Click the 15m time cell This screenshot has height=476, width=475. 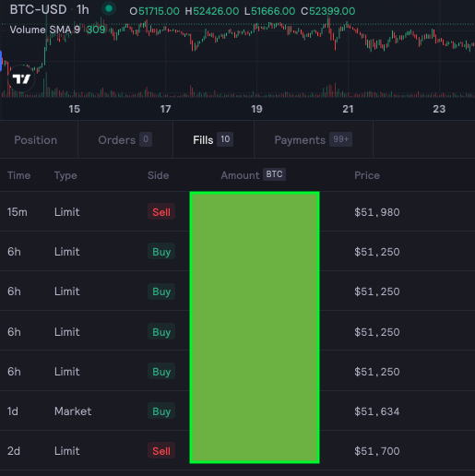pos(18,212)
